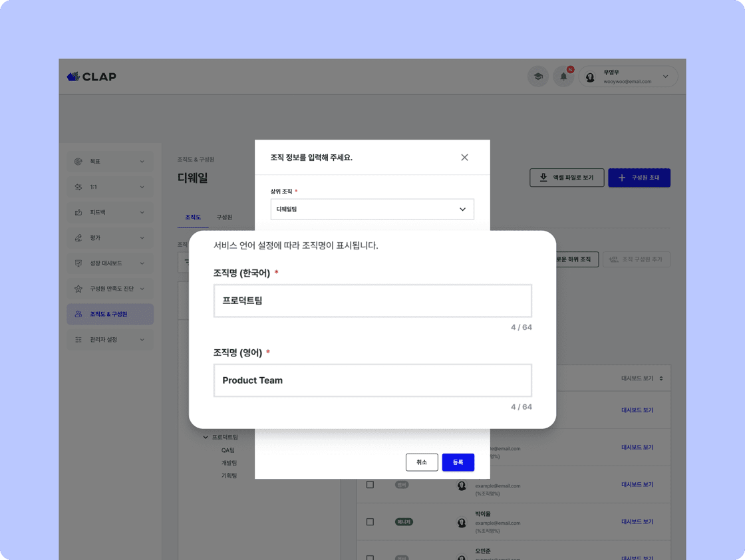
Task: Expand the 평가 sidebar chevron
Action: (x=142, y=238)
